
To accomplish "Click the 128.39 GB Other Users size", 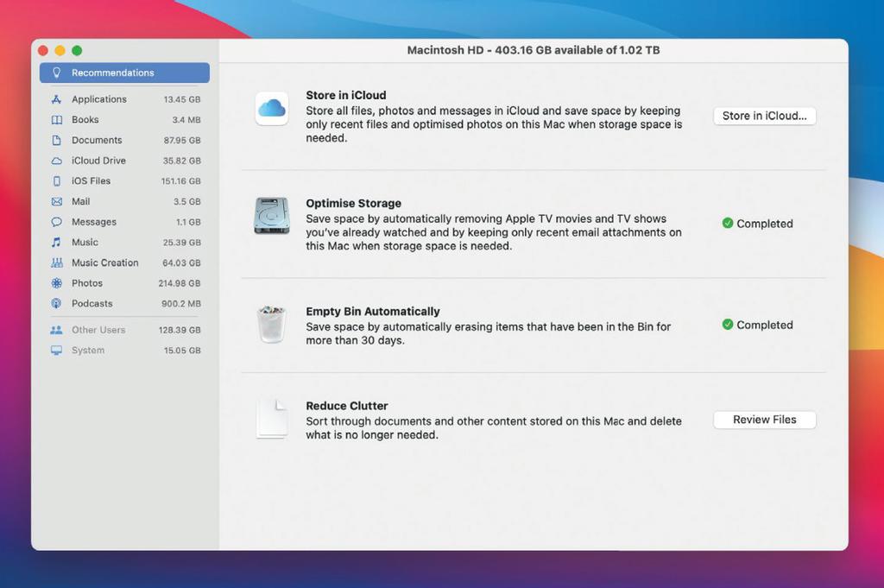I will tap(180, 330).
